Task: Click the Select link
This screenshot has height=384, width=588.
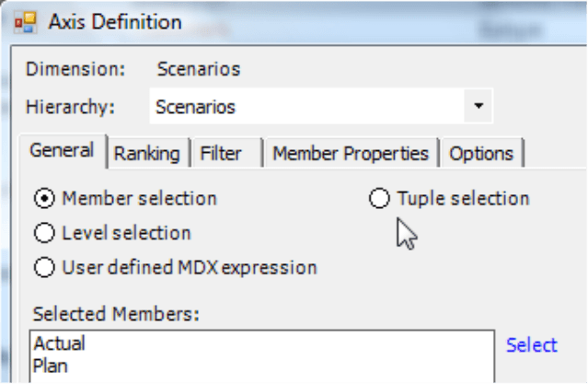Action: coord(532,345)
